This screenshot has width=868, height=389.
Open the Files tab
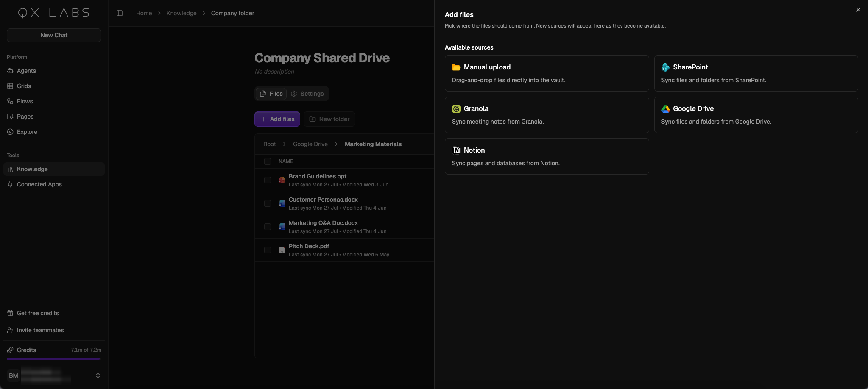pyautogui.click(x=271, y=94)
